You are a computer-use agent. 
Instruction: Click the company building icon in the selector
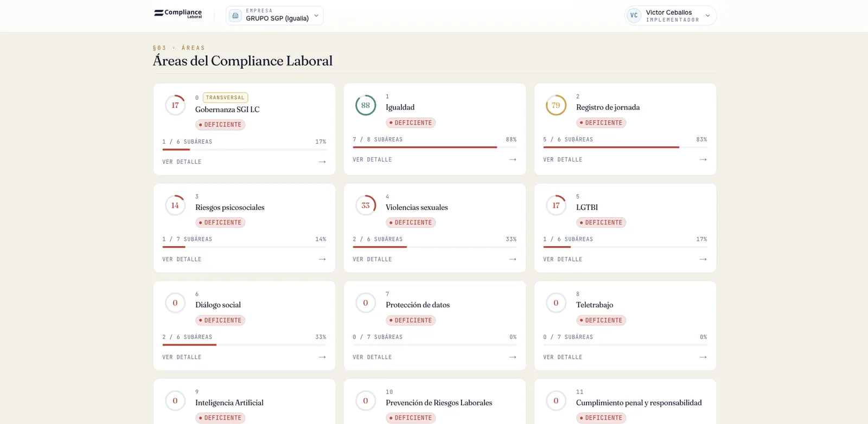[x=235, y=16]
